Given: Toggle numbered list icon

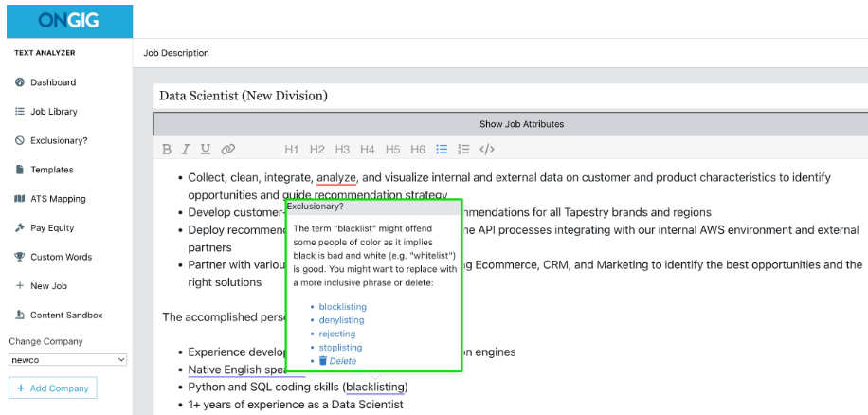Looking at the screenshot, I should [x=464, y=149].
